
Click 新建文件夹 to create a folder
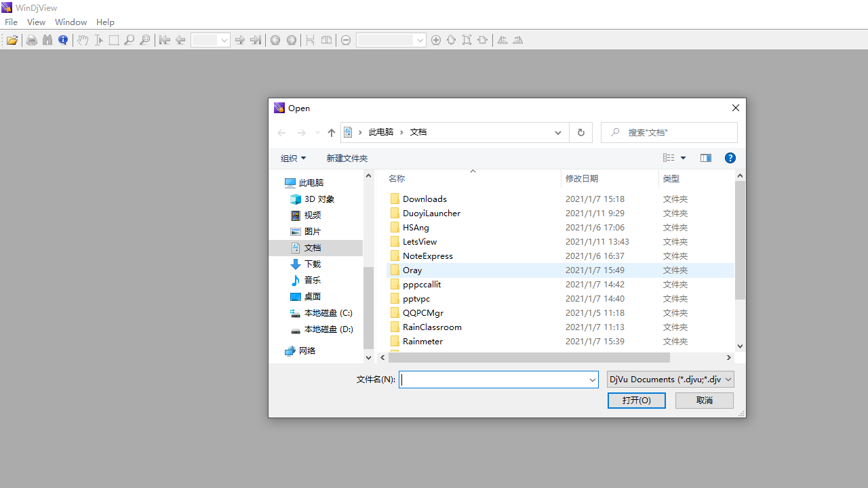(x=347, y=158)
